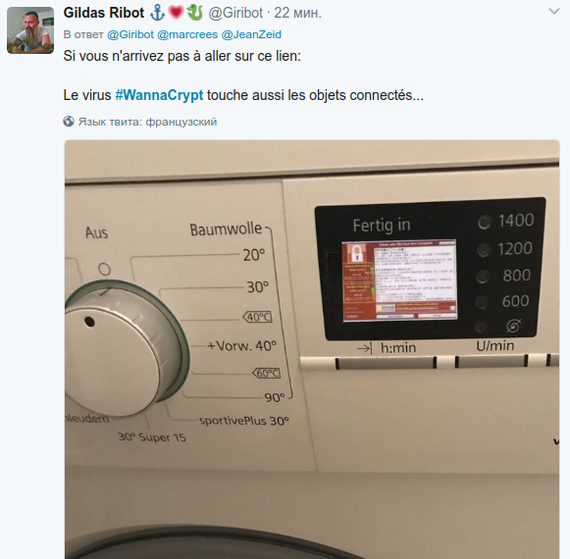570x559 pixels.
Task: Open the @Giribot handle beside the name
Action: tap(235, 13)
